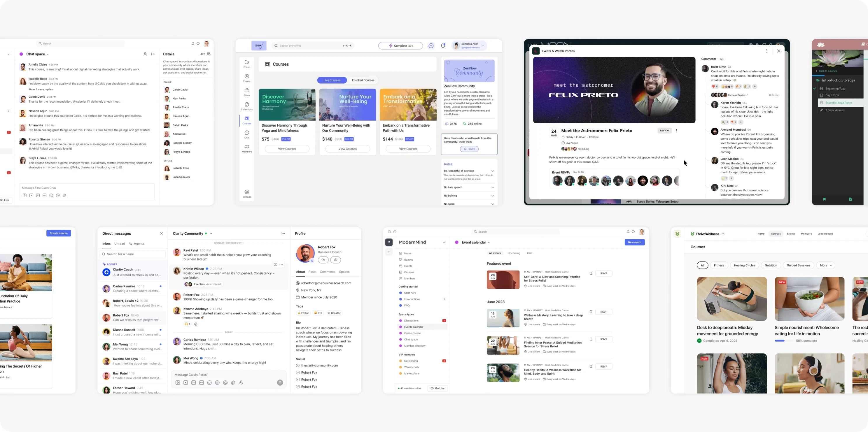Click the Complete 23% progress indicator
The image size is (868, 432).
[400, 46]
